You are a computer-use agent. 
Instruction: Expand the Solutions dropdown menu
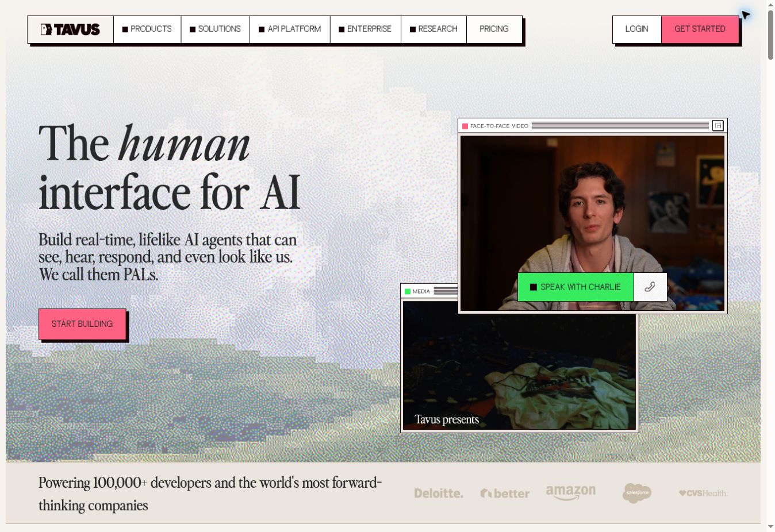click(x=216, y=29)
